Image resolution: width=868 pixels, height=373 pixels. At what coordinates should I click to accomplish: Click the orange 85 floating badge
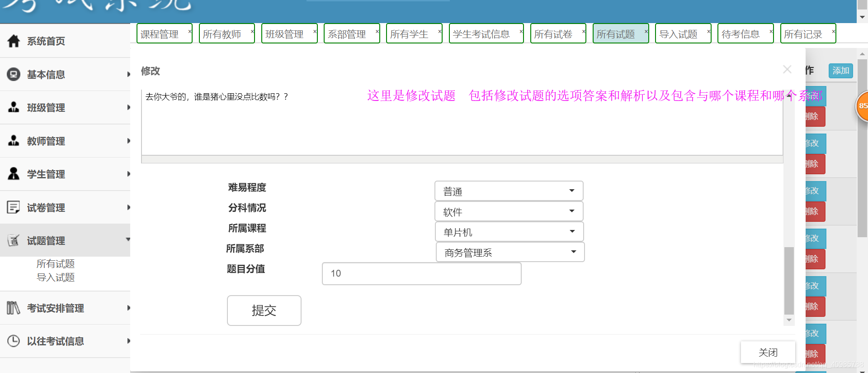point(862,106)
